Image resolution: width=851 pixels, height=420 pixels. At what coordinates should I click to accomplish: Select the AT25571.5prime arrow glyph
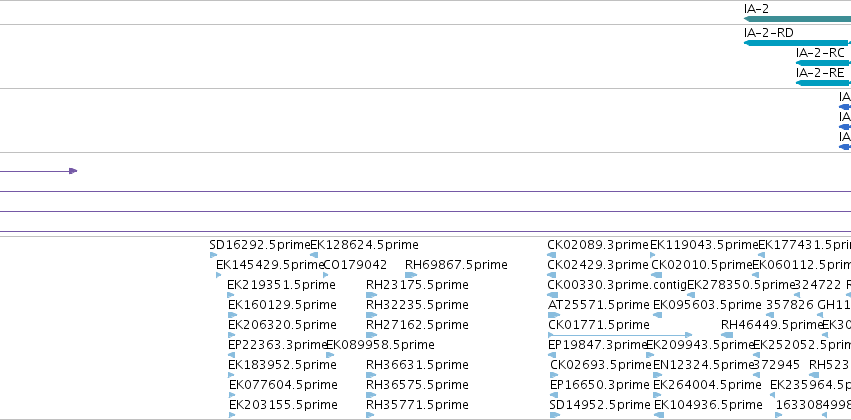[x=554, y=315]
